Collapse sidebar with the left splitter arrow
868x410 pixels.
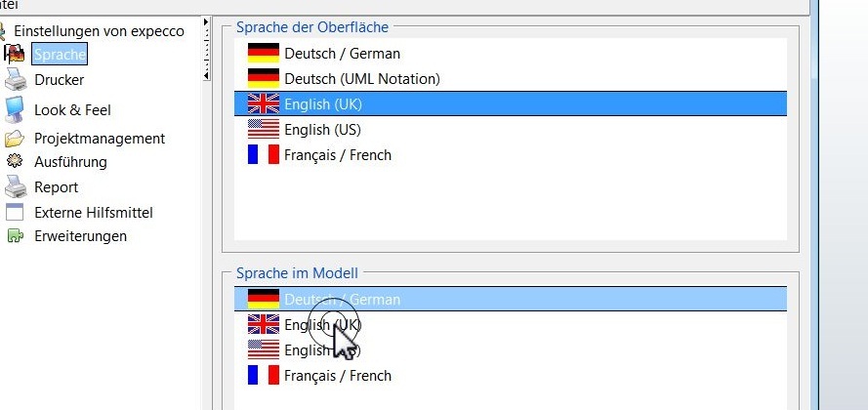click(206, 75)
